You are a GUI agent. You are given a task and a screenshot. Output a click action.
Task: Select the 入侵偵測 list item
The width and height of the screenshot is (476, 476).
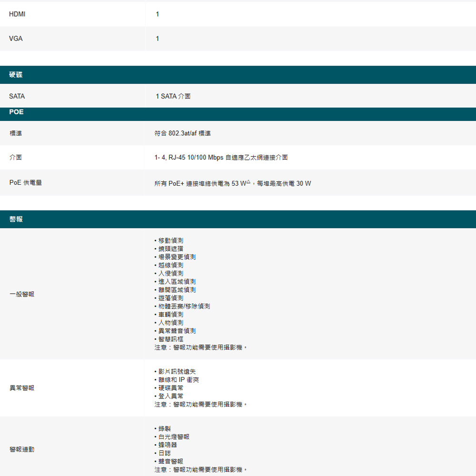170,273
